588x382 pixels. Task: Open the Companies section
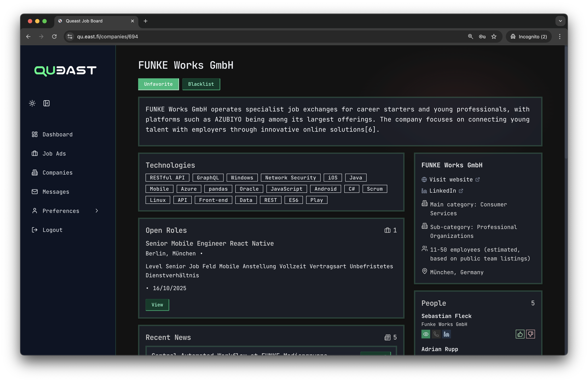(57, 173)
